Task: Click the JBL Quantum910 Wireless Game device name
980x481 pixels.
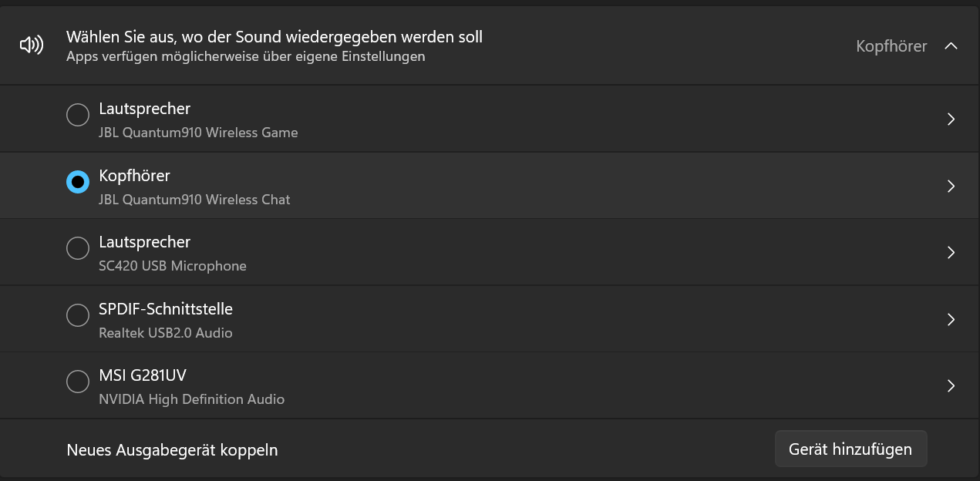Action: (198, 133)
